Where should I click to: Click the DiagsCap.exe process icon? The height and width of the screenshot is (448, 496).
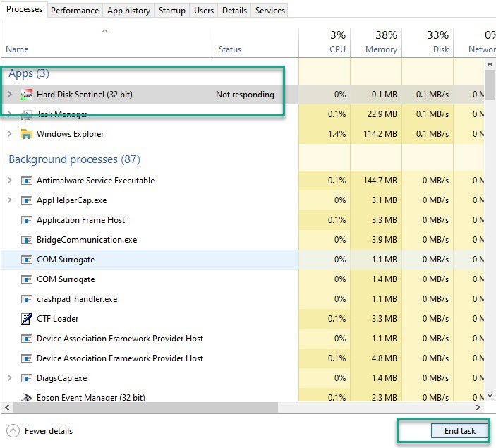point(27,378)
